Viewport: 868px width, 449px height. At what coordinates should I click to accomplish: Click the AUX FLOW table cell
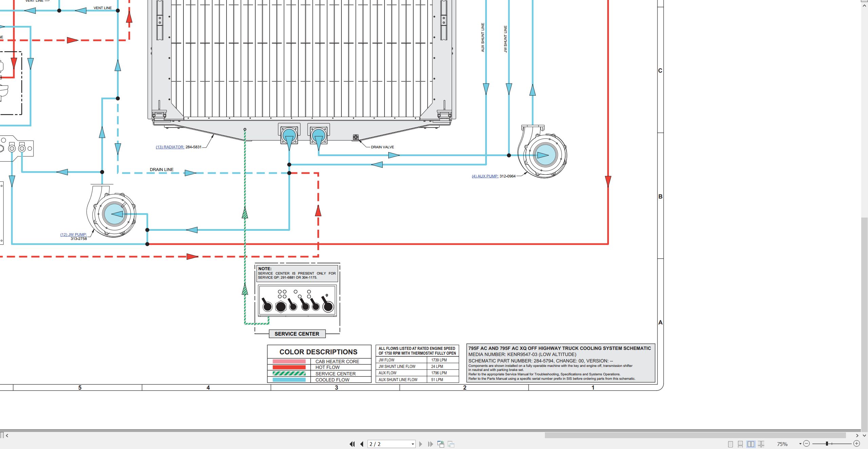(x=401, y=373)
